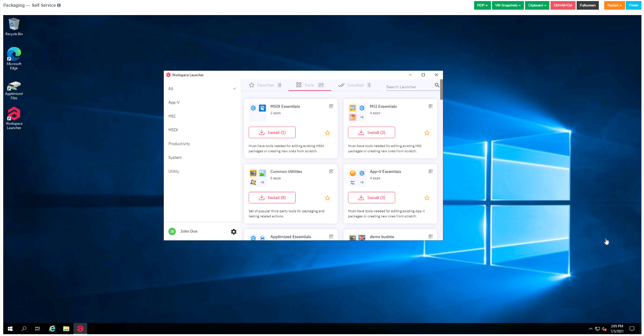The width and height of the screenshot is (644, 336).
Task: Click the star to favorite MSIX Essentials
Action: coord(327,133)
